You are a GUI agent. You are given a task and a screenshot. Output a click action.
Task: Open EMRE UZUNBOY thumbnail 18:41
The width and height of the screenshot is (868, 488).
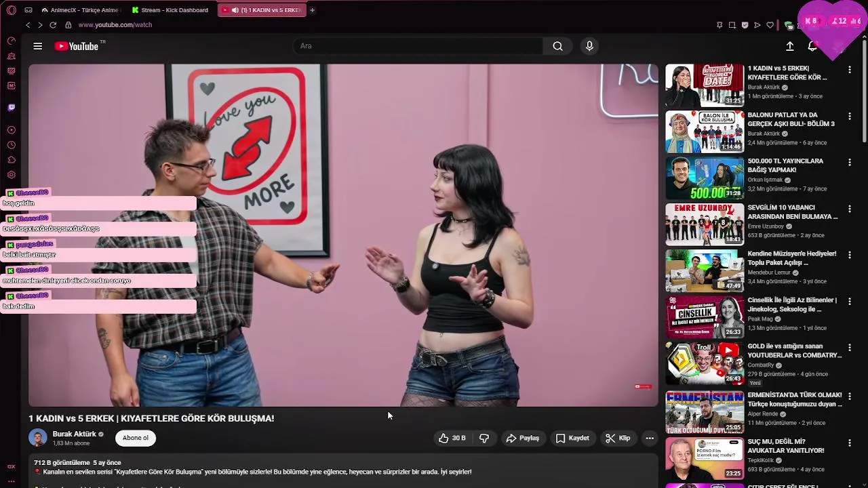705,224
